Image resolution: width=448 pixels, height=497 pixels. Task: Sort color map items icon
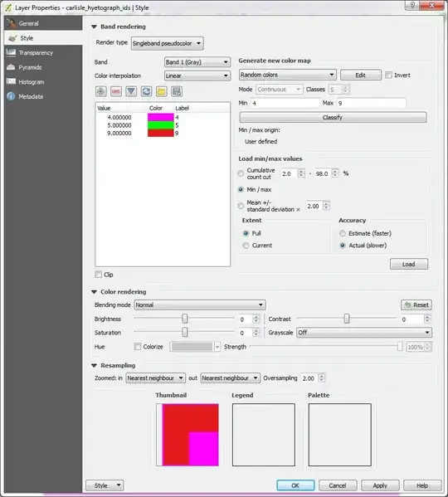(131, 91)
